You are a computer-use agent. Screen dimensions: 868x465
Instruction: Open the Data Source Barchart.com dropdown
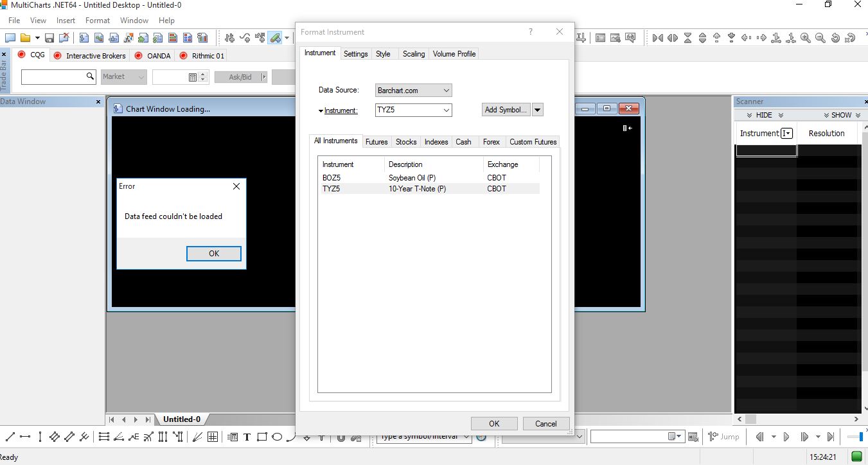click(447, 91)
